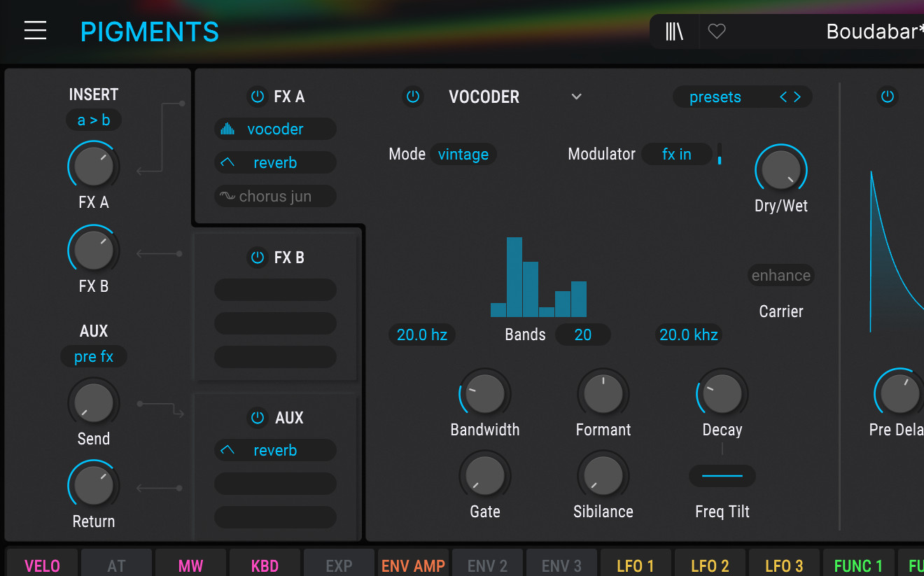Screen dimensions: 924x576
Task: Click the Decay knob
Action: [x=722, y=393]
